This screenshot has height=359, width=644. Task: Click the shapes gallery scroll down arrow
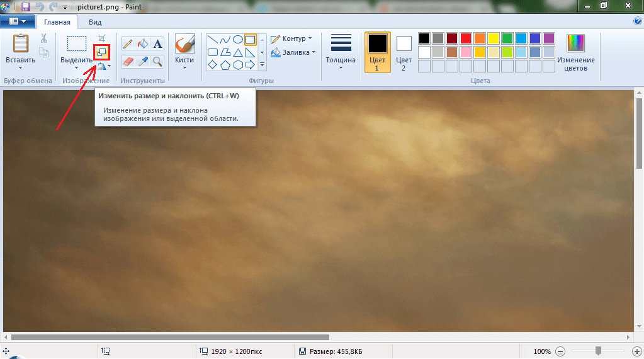pos(262,52)
